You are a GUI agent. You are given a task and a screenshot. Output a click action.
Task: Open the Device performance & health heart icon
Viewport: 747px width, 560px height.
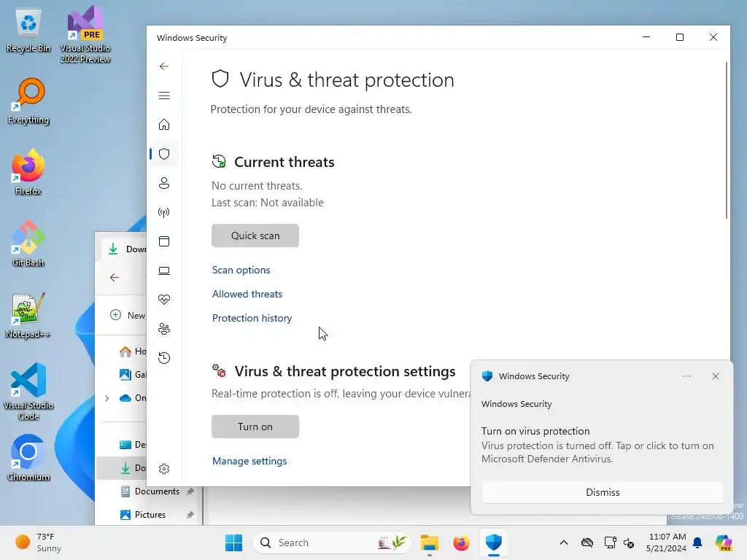click(164, 300)
